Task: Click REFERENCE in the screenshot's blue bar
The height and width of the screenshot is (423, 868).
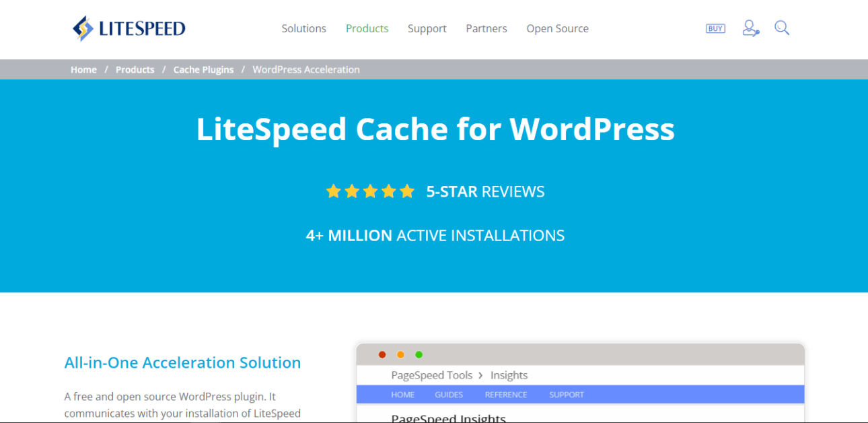Action: coord(506,395)
